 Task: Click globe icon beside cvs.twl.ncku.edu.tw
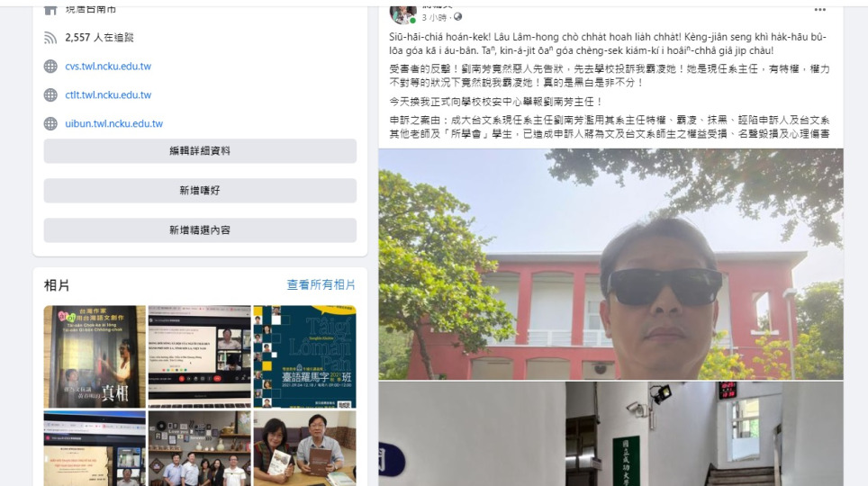(x=50, y=67)
